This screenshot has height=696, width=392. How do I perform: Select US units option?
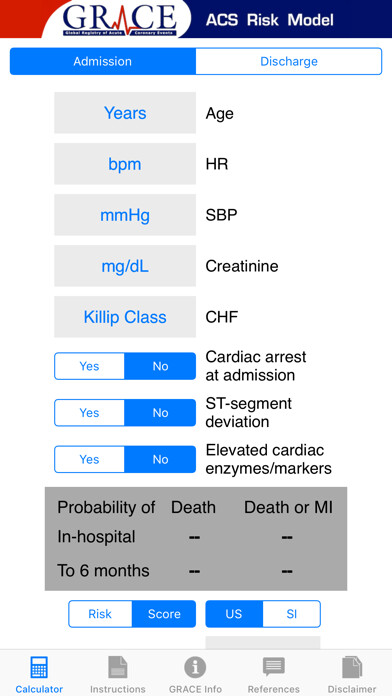[234, 614]
